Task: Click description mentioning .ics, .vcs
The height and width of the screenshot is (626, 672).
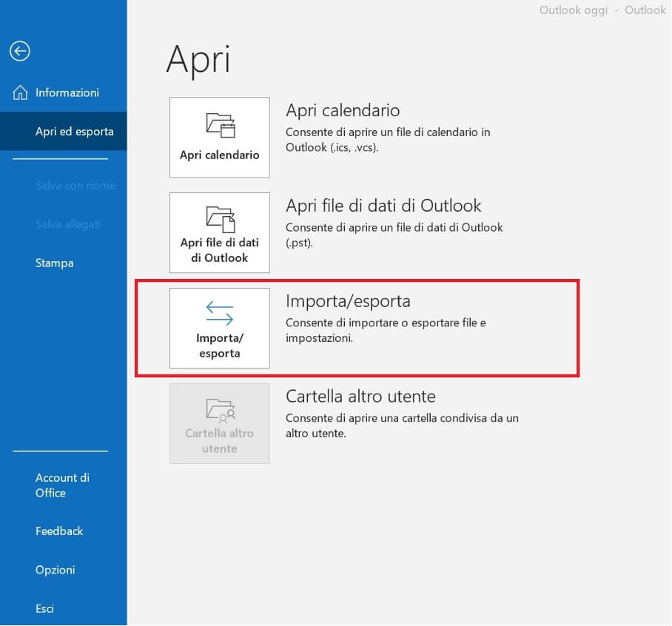Action: [x=388, y=140]
